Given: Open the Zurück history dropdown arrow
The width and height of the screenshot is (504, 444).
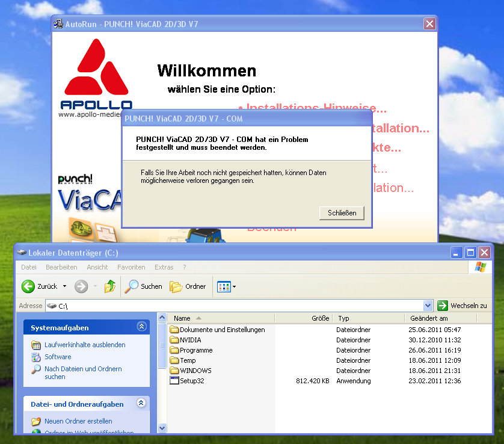Looking at the screenshot, I should [64, 286].
